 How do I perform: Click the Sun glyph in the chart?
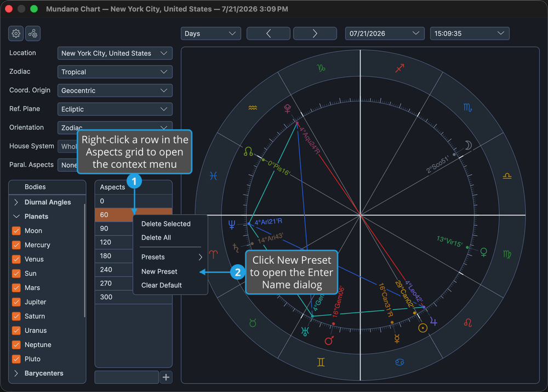(423, 328)
